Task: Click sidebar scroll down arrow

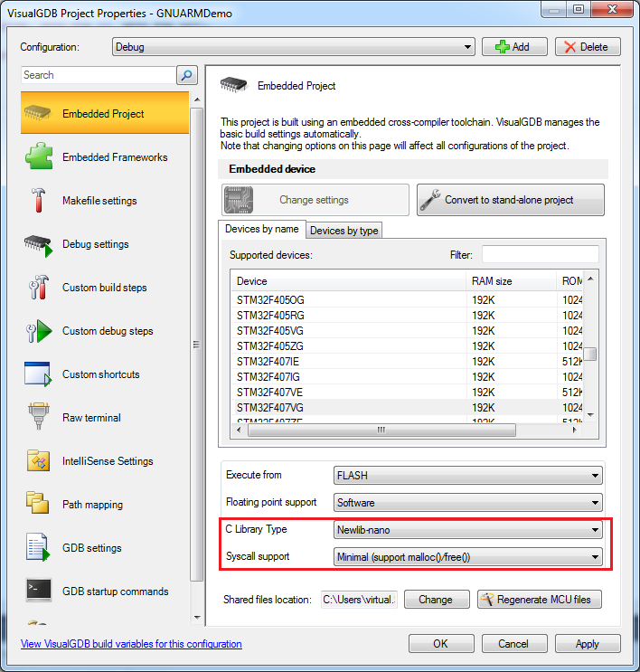Action: [197, 618]
